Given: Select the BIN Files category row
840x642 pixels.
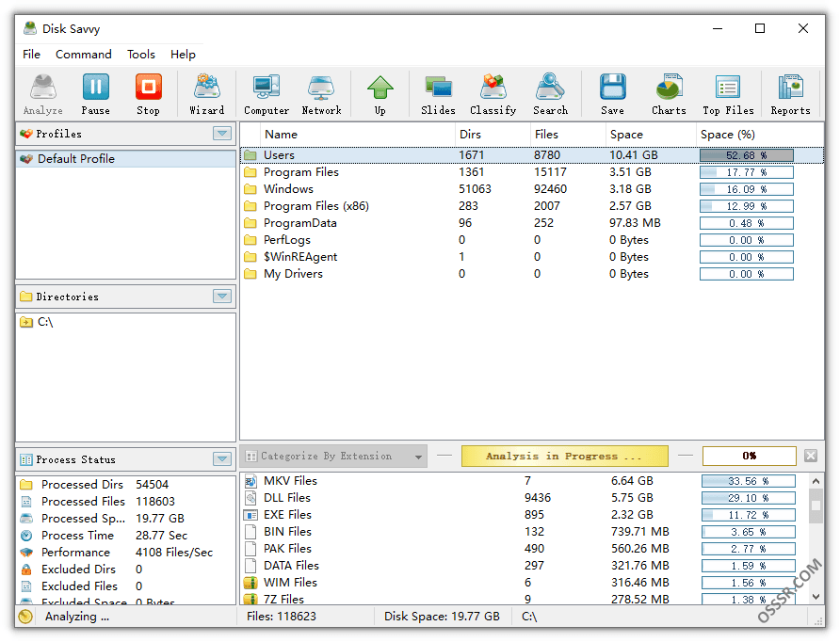Looking at the screenshot, I should pyautogui.click(x=524, y=532).
